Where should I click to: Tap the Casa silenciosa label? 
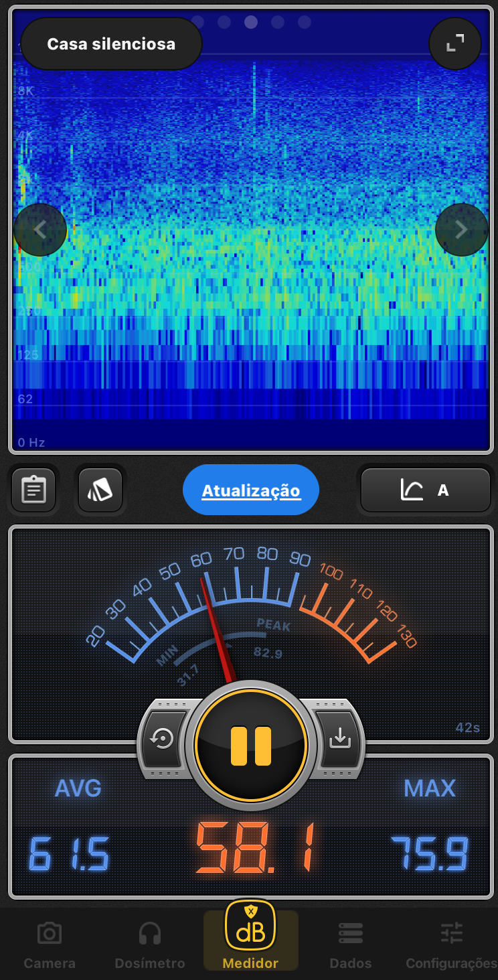point(111,44)
